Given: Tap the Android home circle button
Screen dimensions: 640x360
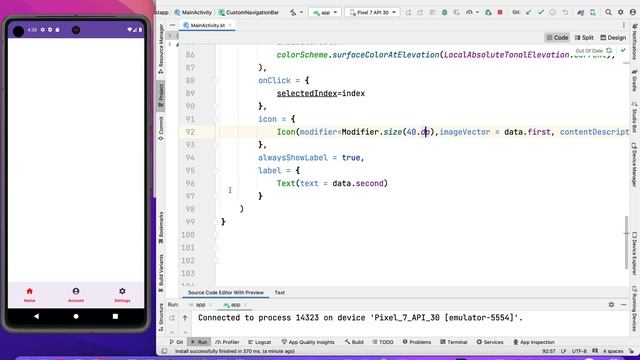Looking at the screenshot, I should point(76,316).
